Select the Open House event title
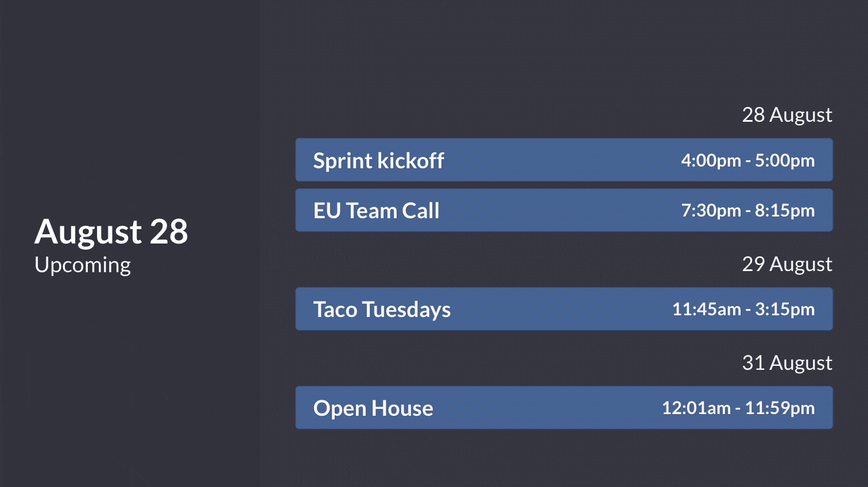868x487 pixels. click(373, 408)
